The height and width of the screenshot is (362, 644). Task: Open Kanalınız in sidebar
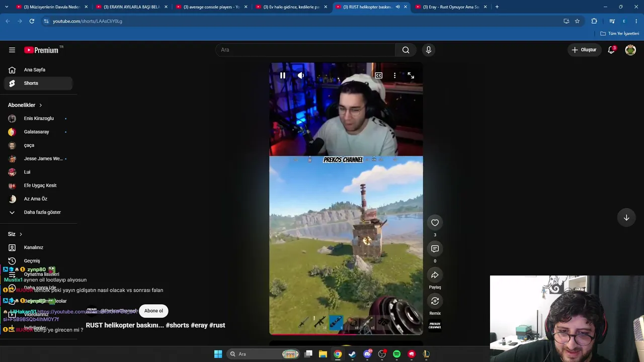tap(38, 247)
